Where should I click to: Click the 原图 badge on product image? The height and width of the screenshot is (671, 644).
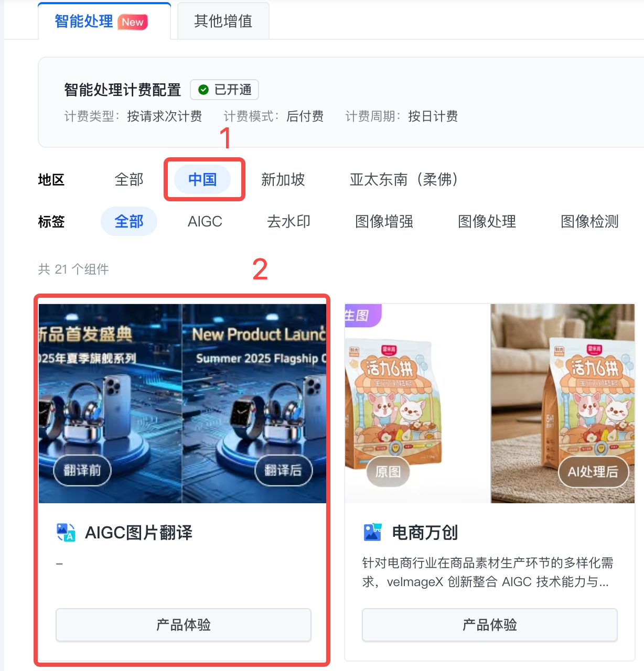pyautogui.click(x=388, y=472)
